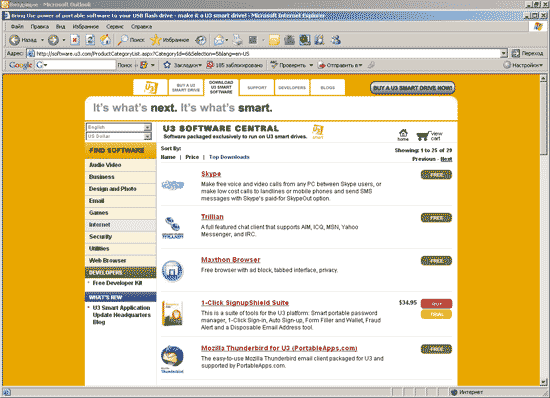
Task: Click the view cart shopping cart icon
Action: click(423, 136)
